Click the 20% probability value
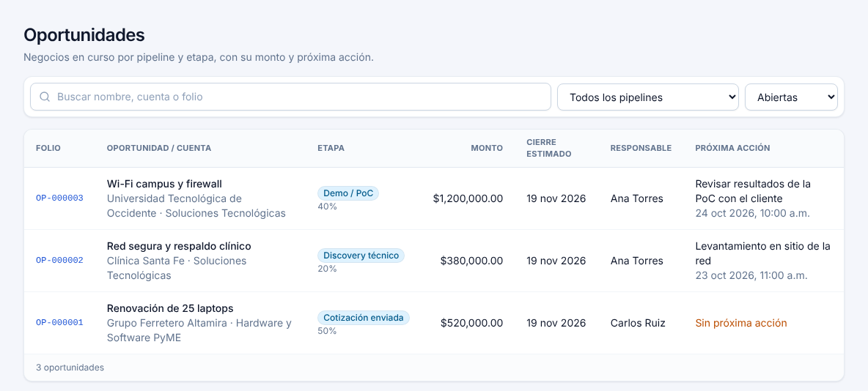The image size is (868, 391). [x=327, y=269]
